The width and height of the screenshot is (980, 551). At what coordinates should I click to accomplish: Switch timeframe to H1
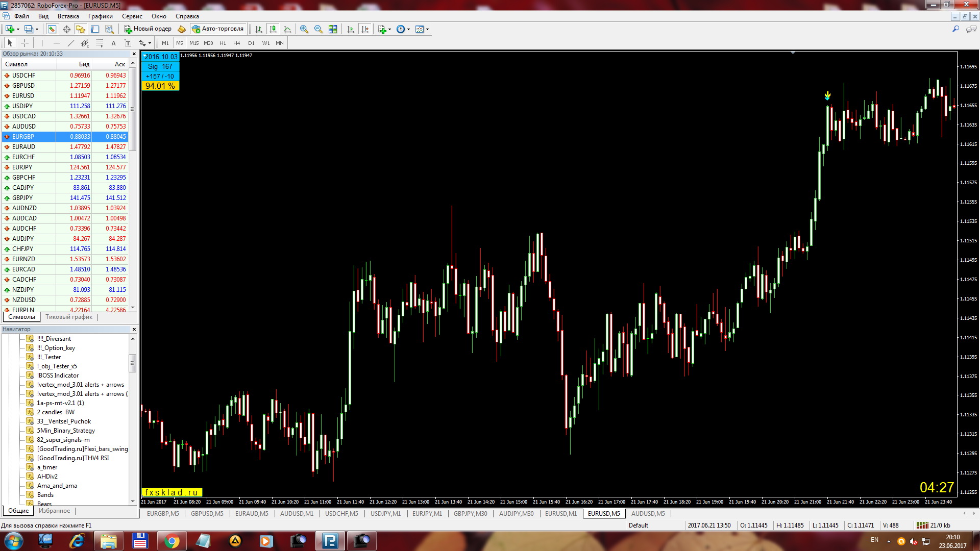[223, 43]
